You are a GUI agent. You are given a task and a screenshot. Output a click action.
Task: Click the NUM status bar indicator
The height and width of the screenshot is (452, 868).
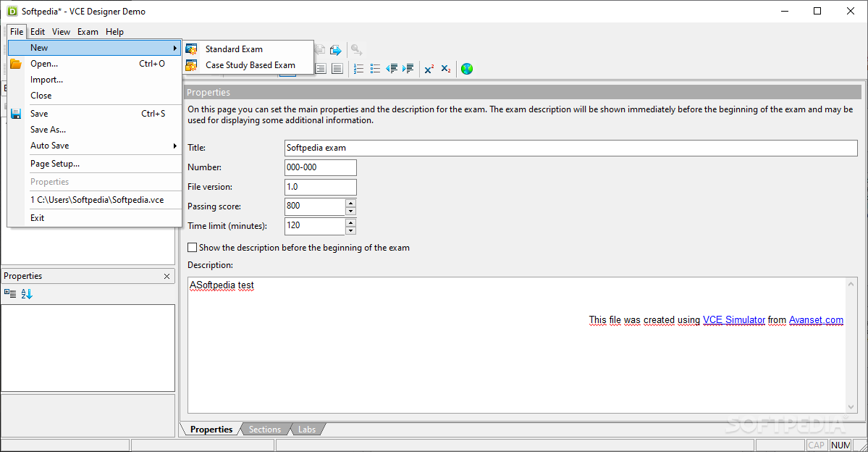point(840,445)
